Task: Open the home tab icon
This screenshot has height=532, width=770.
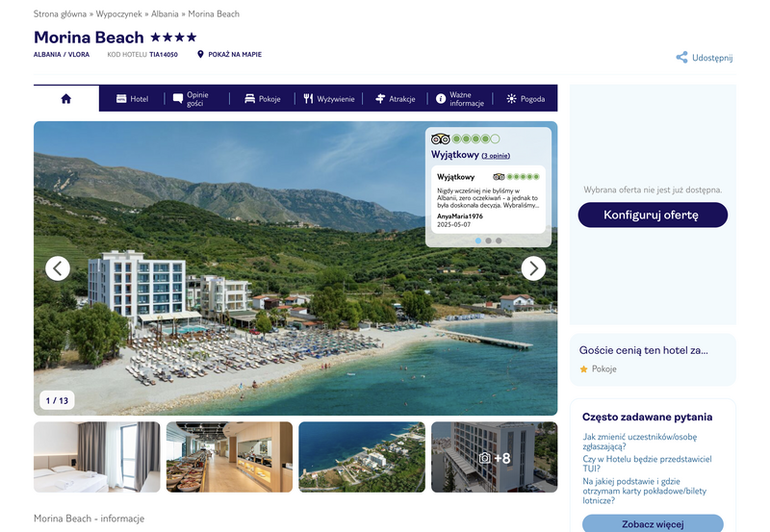Action: tap(65, 99)
